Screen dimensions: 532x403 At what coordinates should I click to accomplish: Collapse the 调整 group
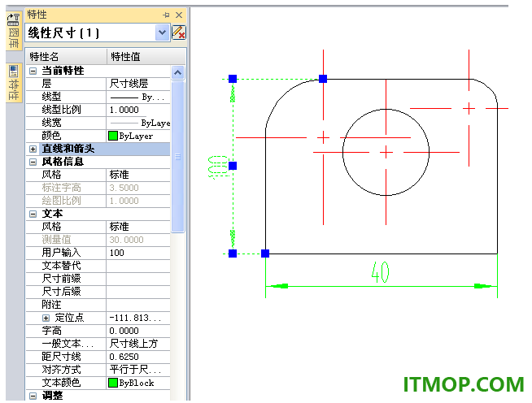click(33, 396)
